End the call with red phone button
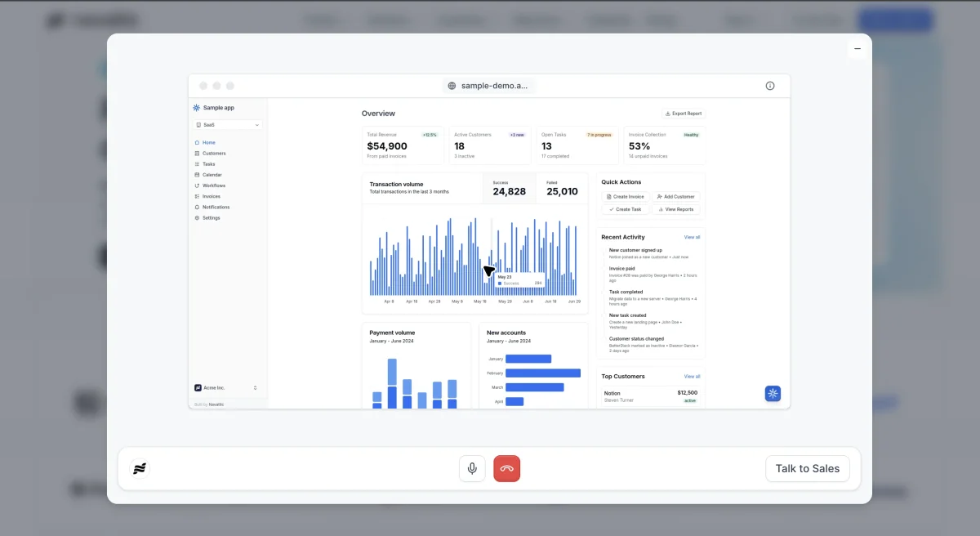This screenshot has width=980, height=536. coord(507,469)
